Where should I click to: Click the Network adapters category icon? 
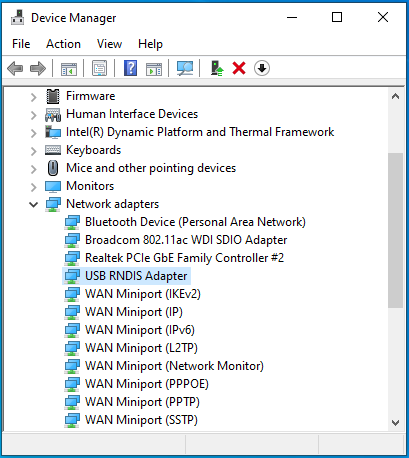(x=53, y=204)
